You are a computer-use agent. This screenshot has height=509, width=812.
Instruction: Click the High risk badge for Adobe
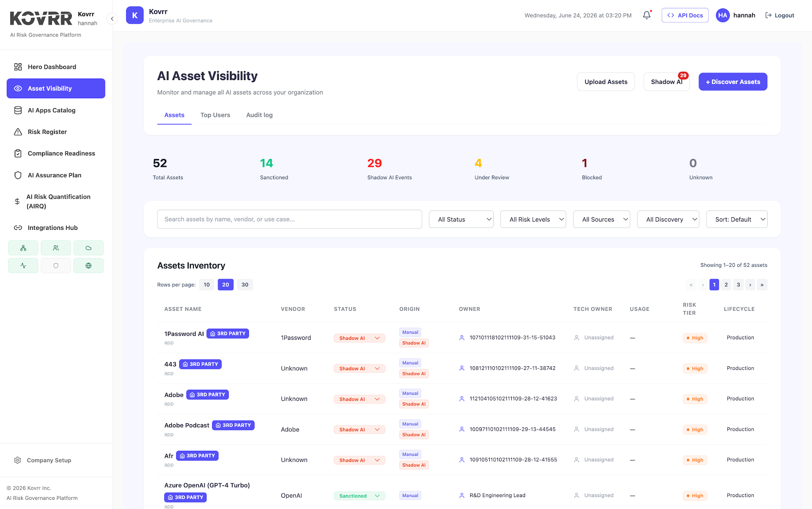695,399
